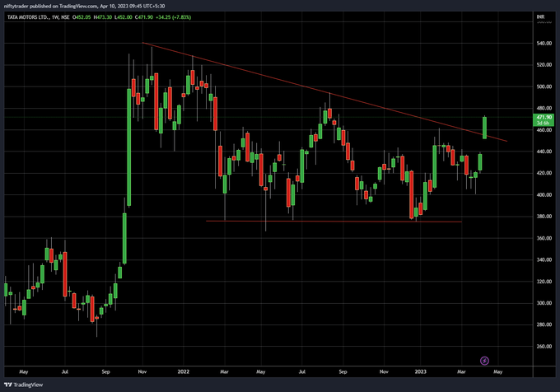Click the high value H473.30

[x=103, y=17]
